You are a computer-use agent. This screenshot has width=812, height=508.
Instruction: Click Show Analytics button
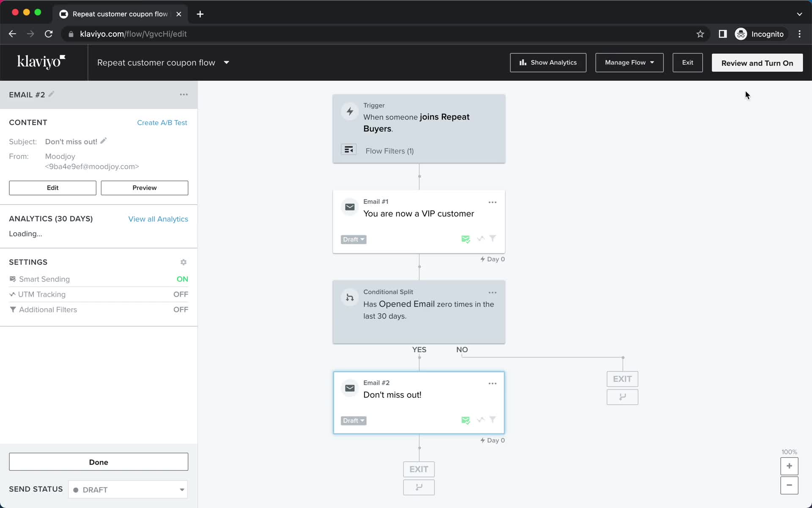[548, 63]
